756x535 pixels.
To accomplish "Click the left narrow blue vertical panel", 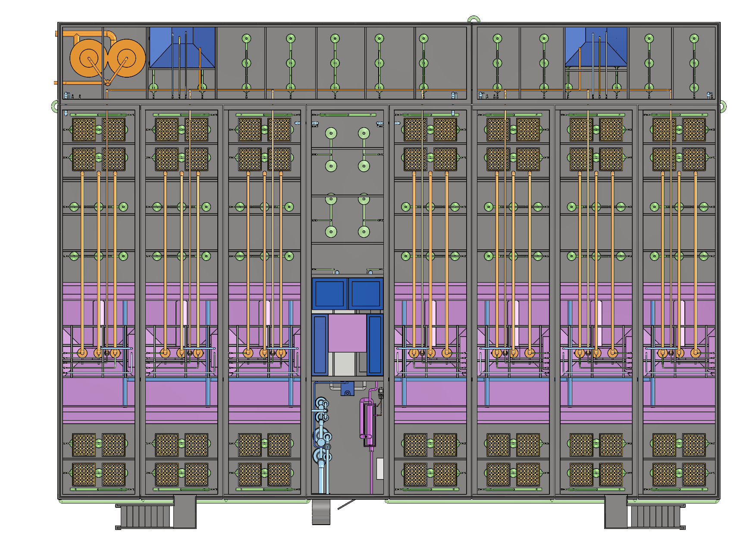I will click(x=320, y=344).
